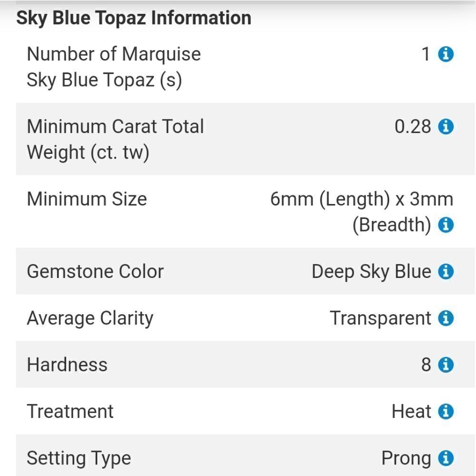Click info icon beside Number of Marquise value
Viewport: 476px width, 476px height.
446,54
